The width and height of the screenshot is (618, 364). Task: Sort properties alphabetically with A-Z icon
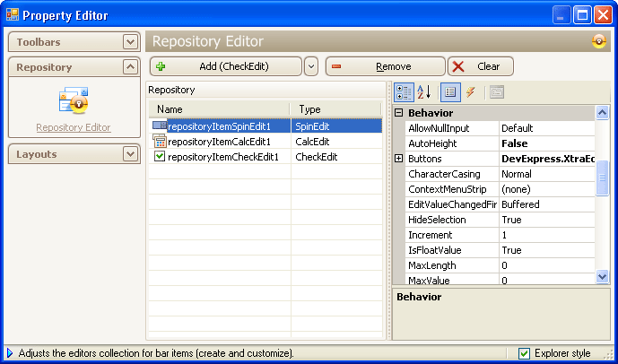click(x=424, y=92)
